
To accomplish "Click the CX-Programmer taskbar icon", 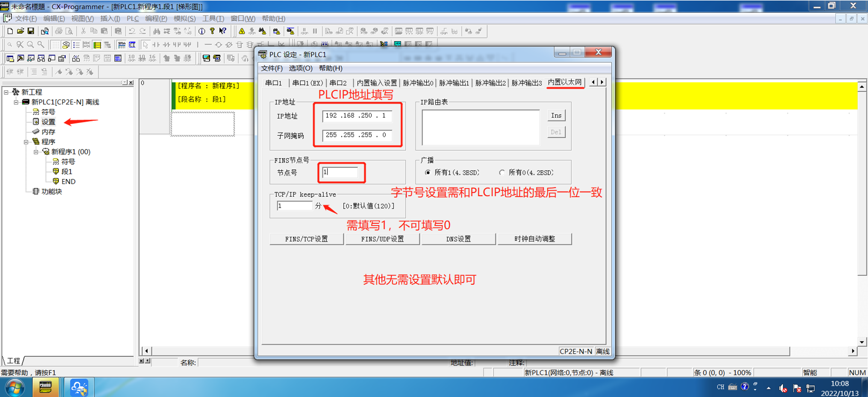I will coord(45,387).
